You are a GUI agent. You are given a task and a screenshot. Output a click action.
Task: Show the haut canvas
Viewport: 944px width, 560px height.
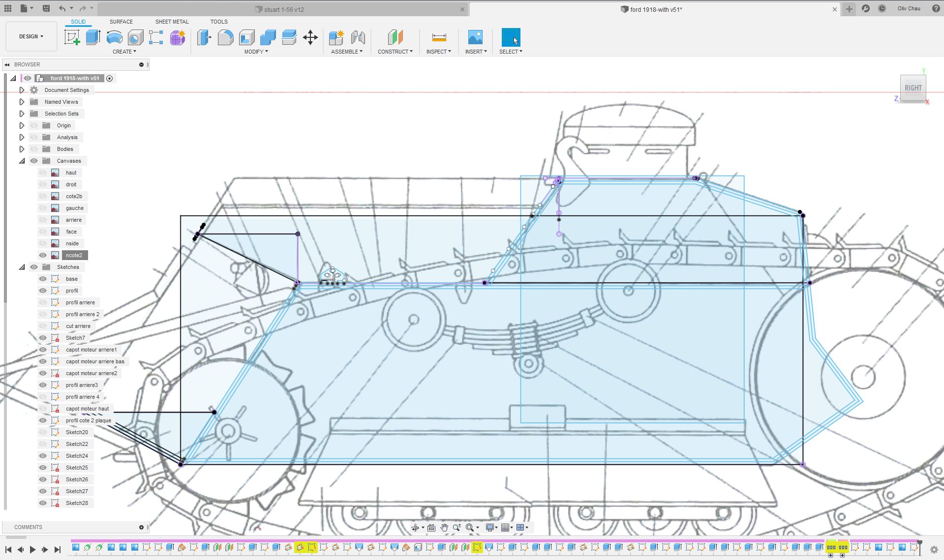(x=43, y=173)
